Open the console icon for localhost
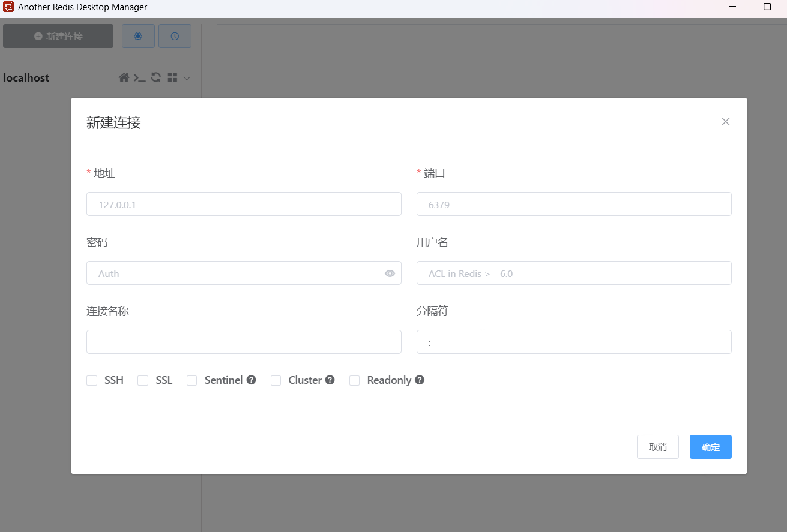 click(x=139, y=77)
